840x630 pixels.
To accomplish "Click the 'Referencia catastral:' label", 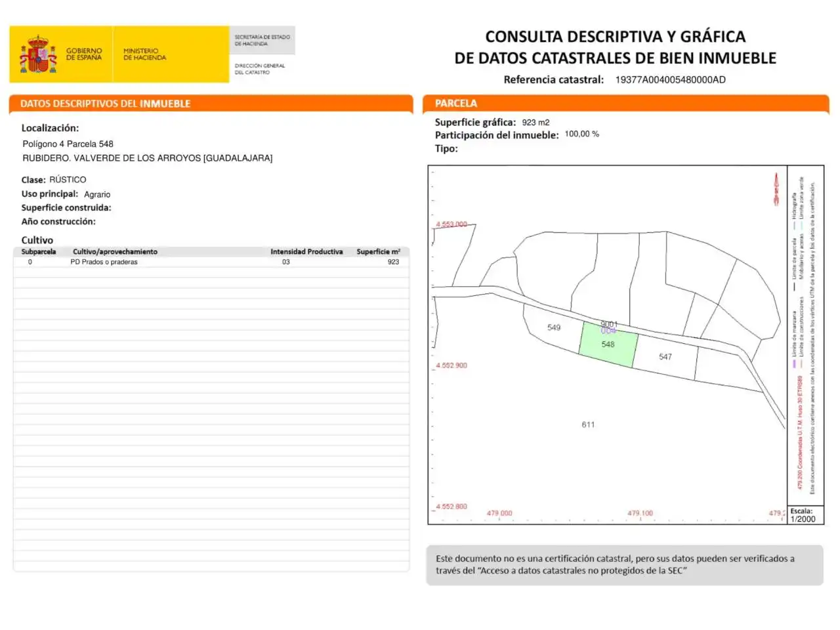I will coord(553,79).
